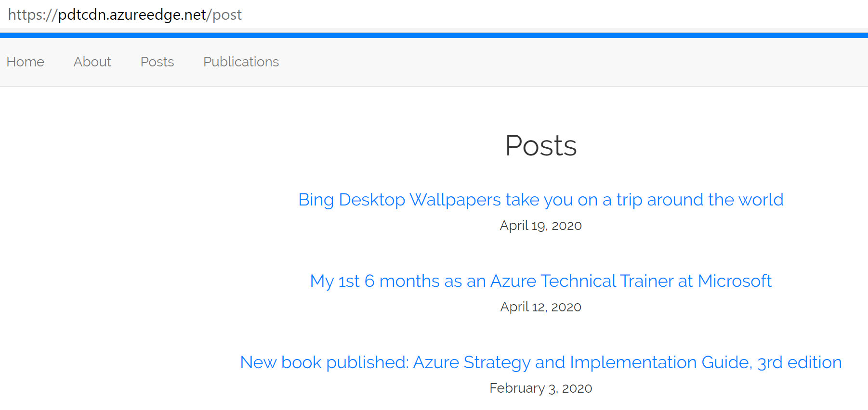Click the https:// prefix in the URL

[32, 15]
